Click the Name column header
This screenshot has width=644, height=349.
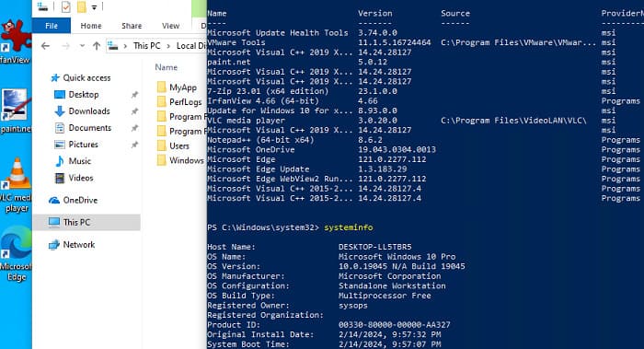pyautogui.click(x=167, y=67)
